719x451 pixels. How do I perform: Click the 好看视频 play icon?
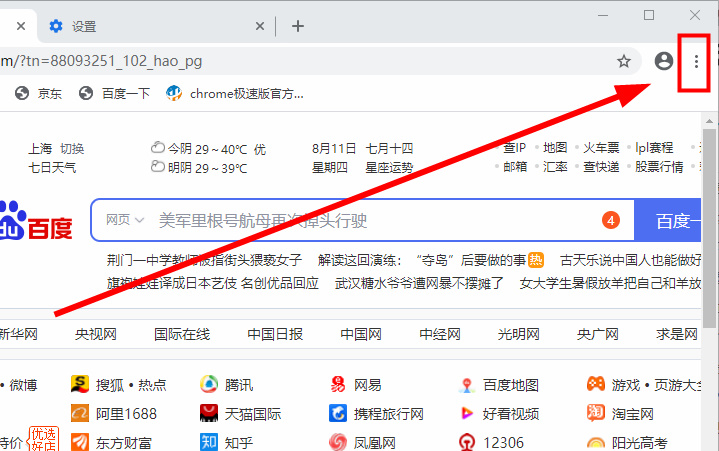(x=467, y=413)
